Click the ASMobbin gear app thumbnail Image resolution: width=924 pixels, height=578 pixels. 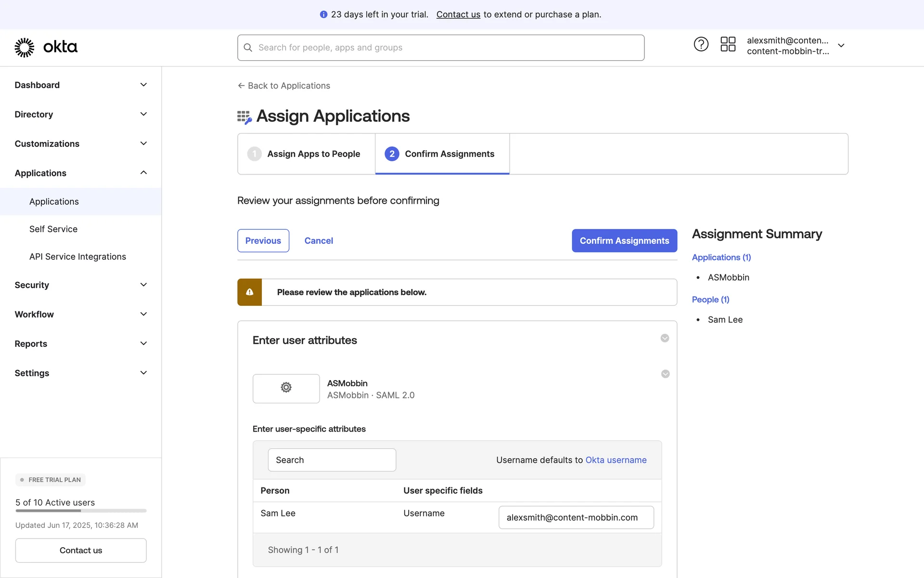pyautogui.click(x=286, y=388)
